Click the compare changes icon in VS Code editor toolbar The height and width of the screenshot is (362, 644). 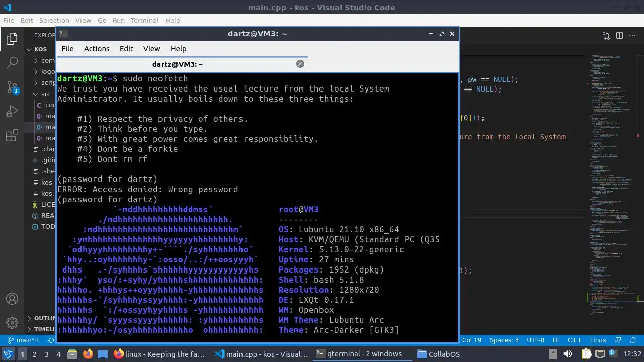606,35
